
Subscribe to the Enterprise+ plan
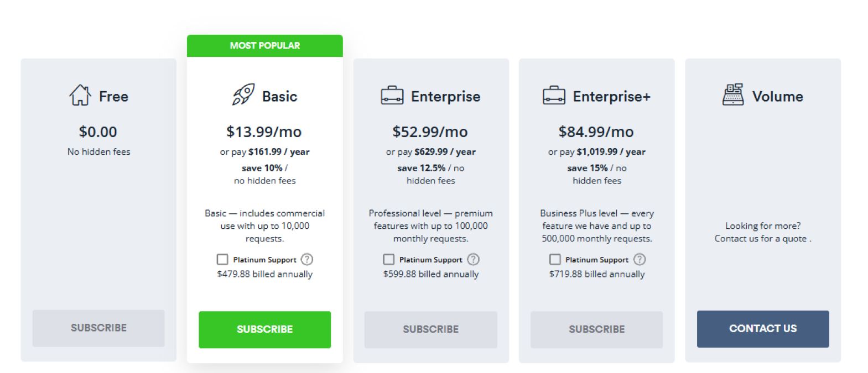596,329
